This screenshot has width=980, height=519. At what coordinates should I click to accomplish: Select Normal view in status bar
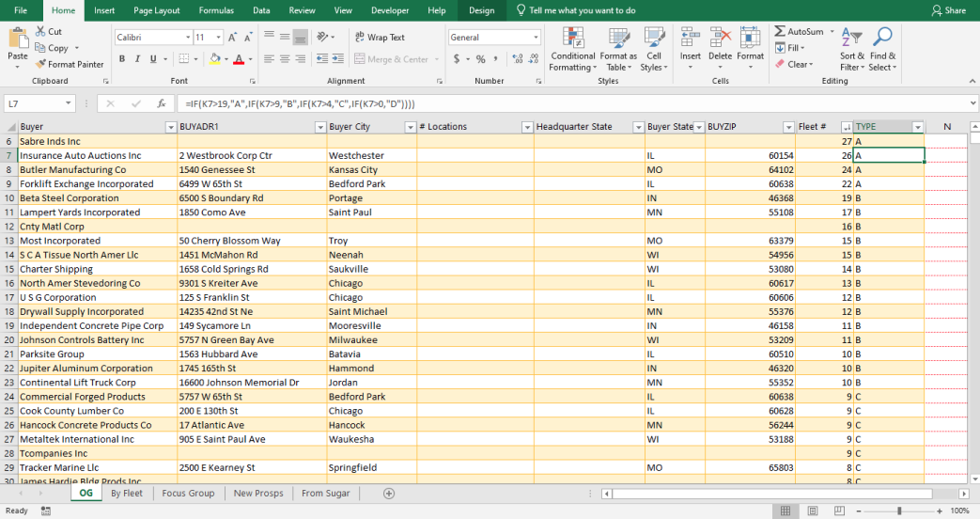pyautogui.click(x=786, y=511)
